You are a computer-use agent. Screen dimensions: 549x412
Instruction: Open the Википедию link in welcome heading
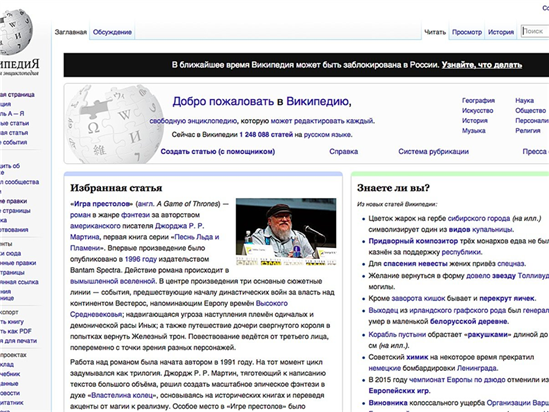(318, 102)
